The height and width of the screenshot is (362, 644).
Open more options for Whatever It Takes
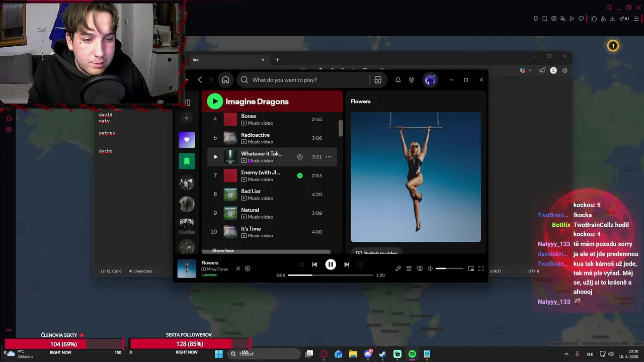(x=329, y=157)
